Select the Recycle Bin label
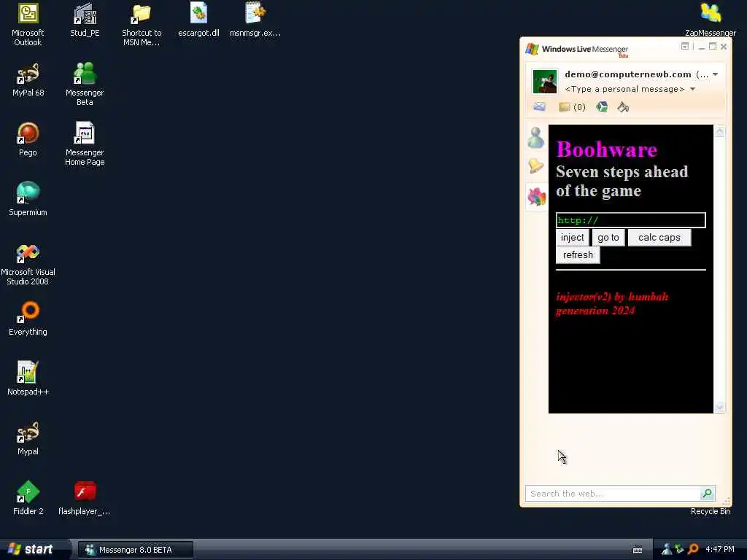The width and height of the screenshot is (747, 560). click(711, 511)
